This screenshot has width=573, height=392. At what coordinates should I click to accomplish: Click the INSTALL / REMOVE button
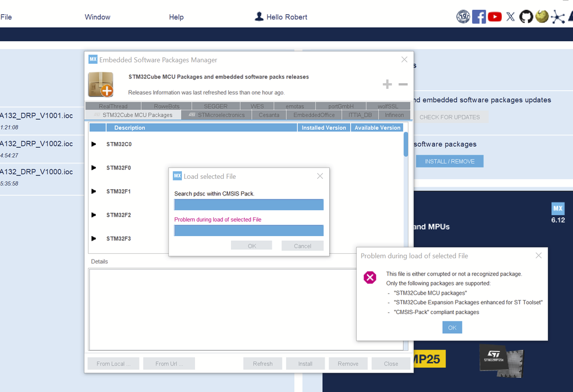pyautogui.click(x=450, y=161)
